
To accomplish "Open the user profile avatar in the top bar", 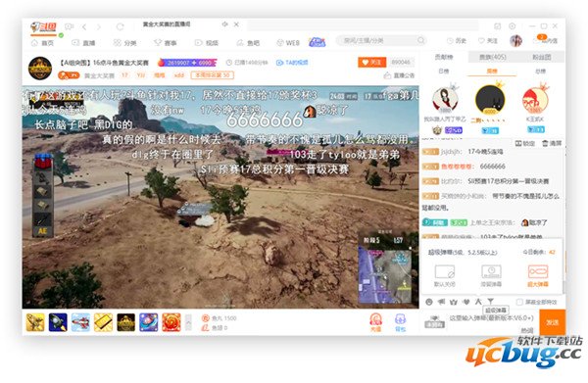I will tap(516, 40).
